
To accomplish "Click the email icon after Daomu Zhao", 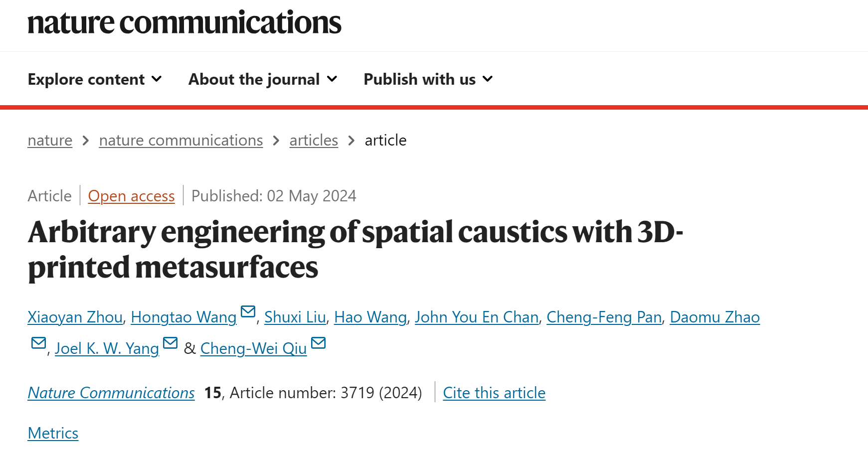I will pyautogui.click(x=38, y=343).
